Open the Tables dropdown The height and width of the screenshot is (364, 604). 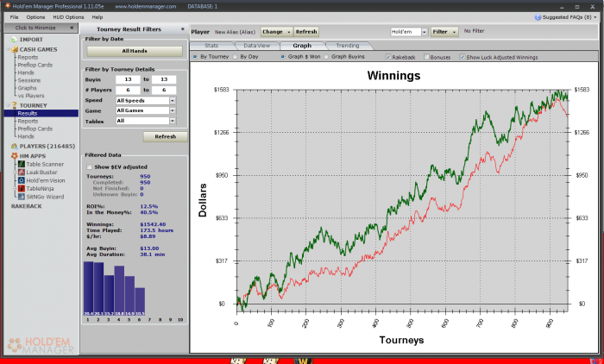(x=173, y=121)
